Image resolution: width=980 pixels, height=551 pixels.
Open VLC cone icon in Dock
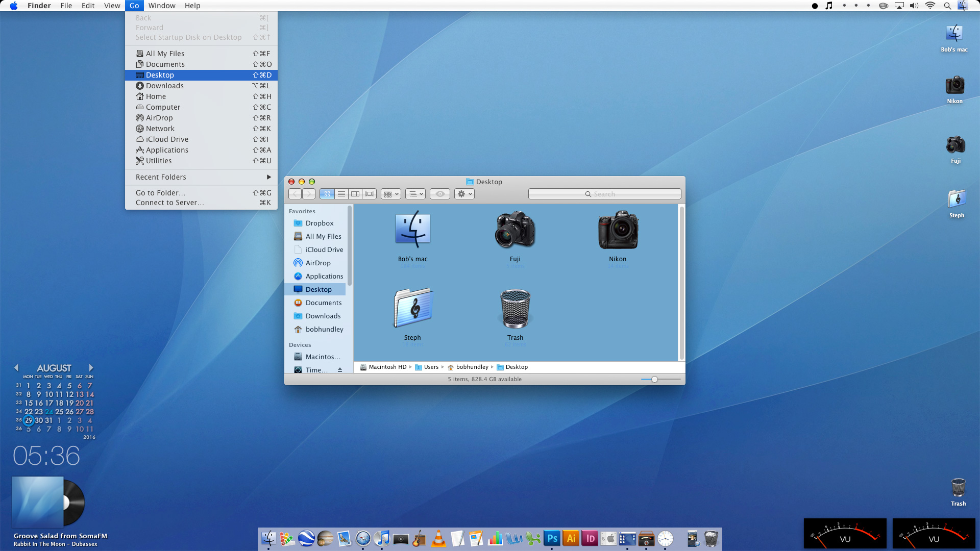point(438,538)
